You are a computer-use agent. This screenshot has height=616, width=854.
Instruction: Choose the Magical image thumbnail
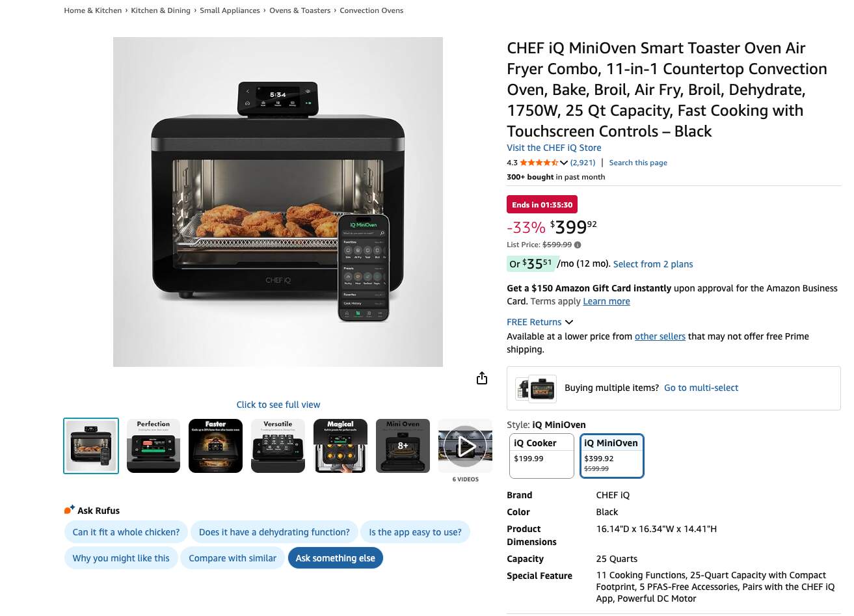point(340,446)
